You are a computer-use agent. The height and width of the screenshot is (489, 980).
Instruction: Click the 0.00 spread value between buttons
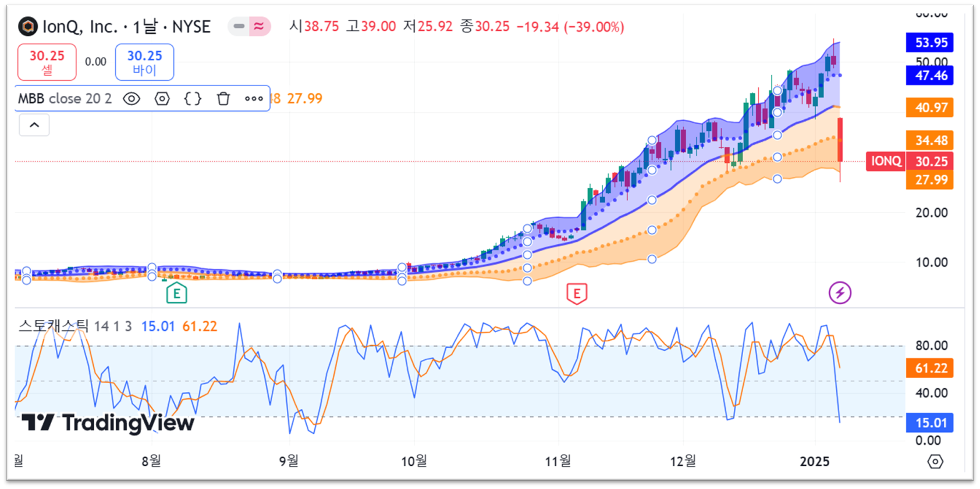tap(95, 62)
